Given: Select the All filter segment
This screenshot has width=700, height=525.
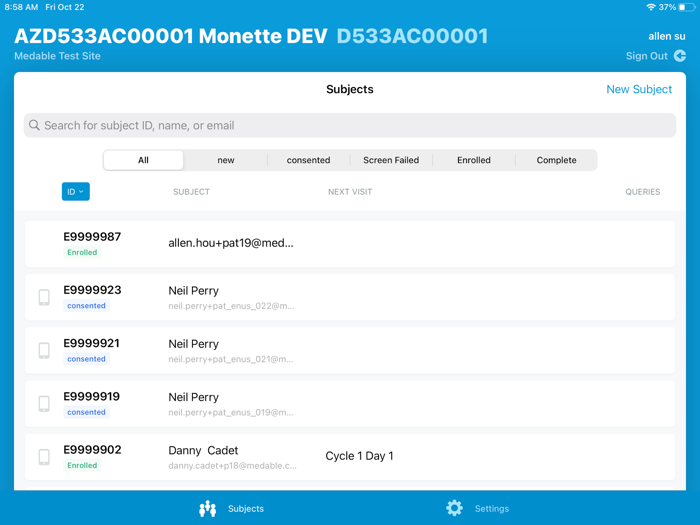Looking at the screenshot, I should pyautogui.click(x=143, y=160).
